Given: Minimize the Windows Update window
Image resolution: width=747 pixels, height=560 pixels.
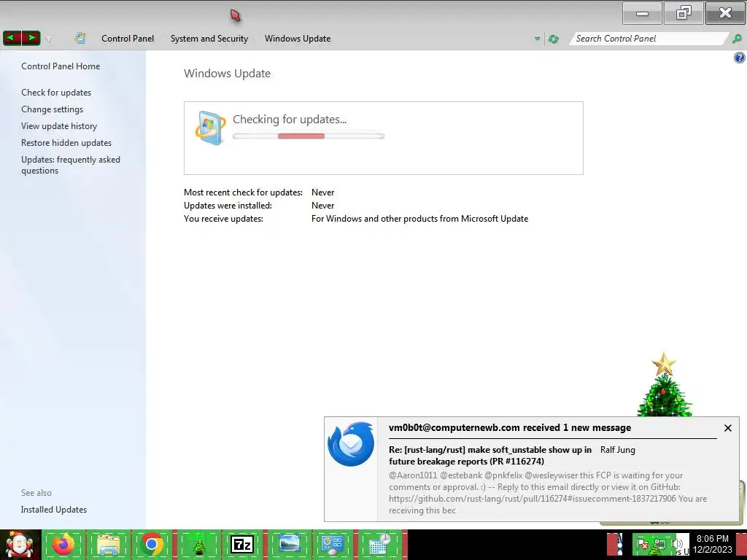Looking at the screenshot, I should tap(642, 13).
